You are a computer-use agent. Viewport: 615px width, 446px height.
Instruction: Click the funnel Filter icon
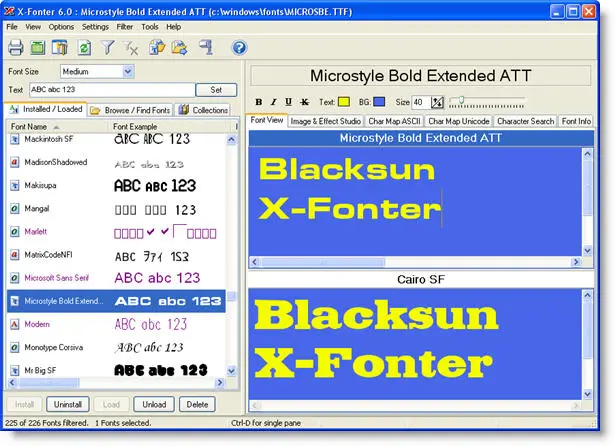(107, 48)
